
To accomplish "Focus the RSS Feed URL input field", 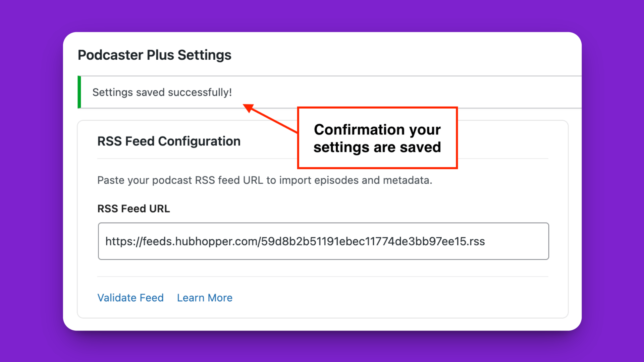I will [x=323, y=241].
